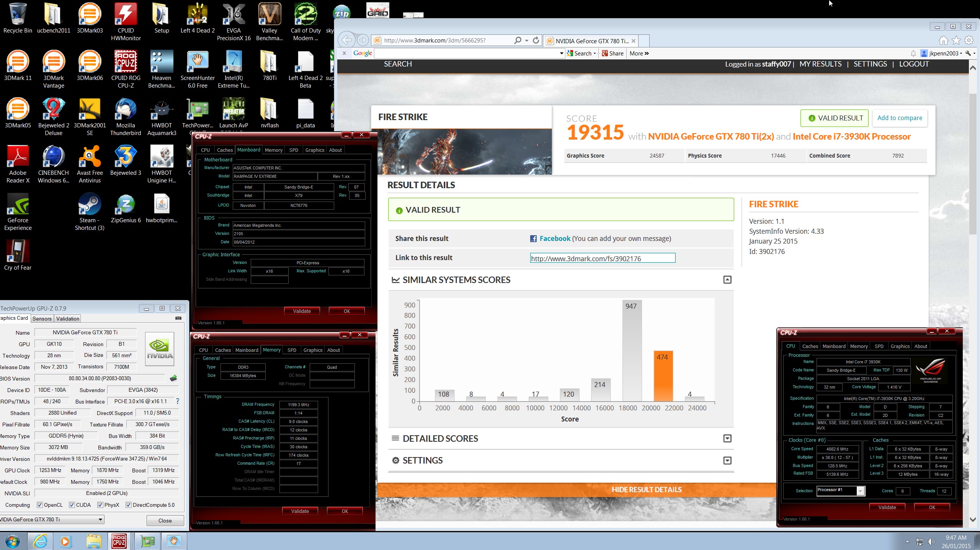
Task: Click the browser home icon
Action: coord(944,40)
